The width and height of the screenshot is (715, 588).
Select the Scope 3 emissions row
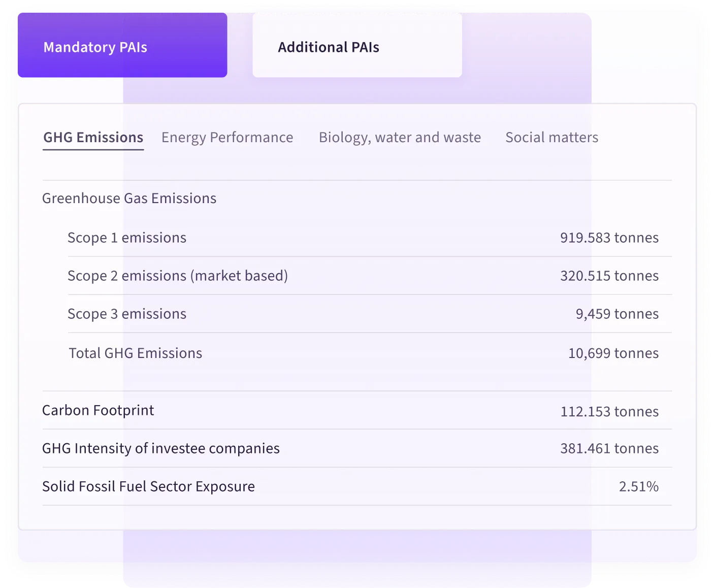370,314
